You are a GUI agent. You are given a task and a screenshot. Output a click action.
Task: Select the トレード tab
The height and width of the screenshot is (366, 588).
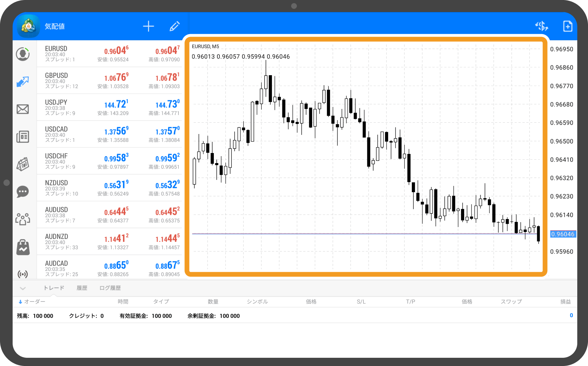click(54, 288)
